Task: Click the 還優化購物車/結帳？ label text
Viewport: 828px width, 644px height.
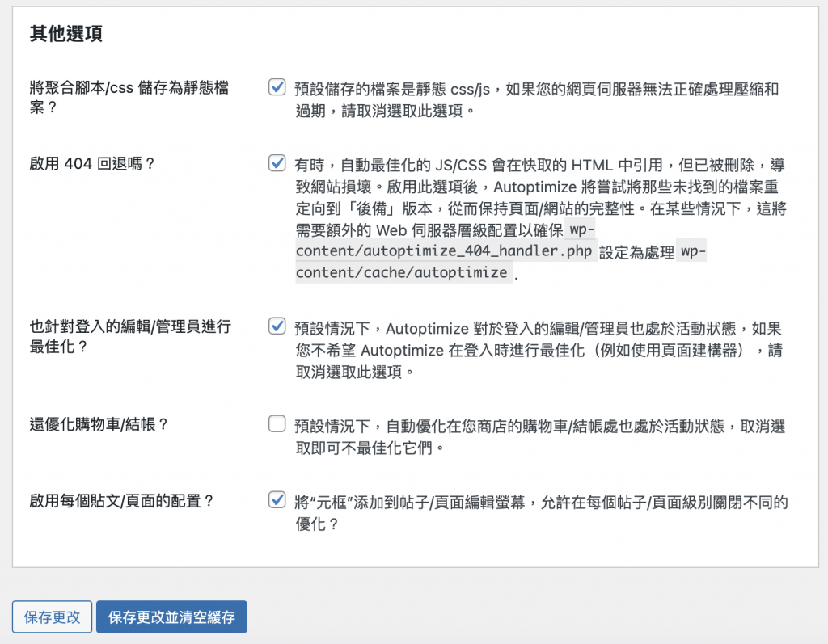Action: click(99, 424)
